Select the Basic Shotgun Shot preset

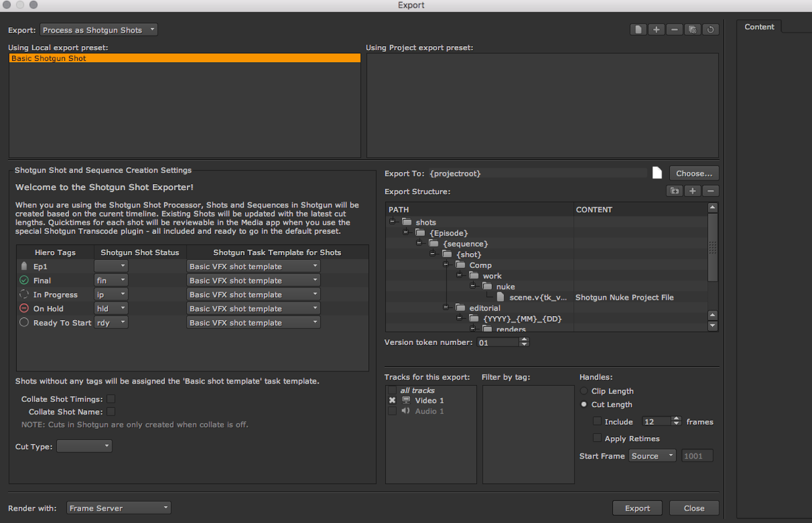[x=185, y=58]
